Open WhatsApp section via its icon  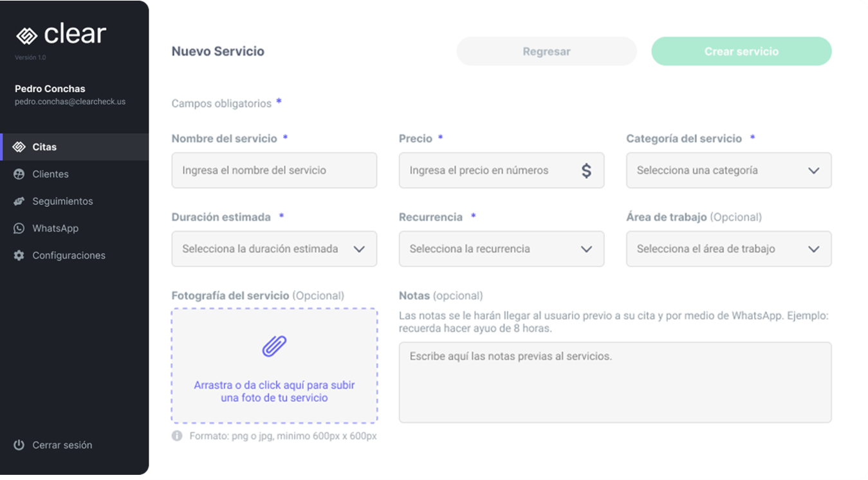coord(19,228)
